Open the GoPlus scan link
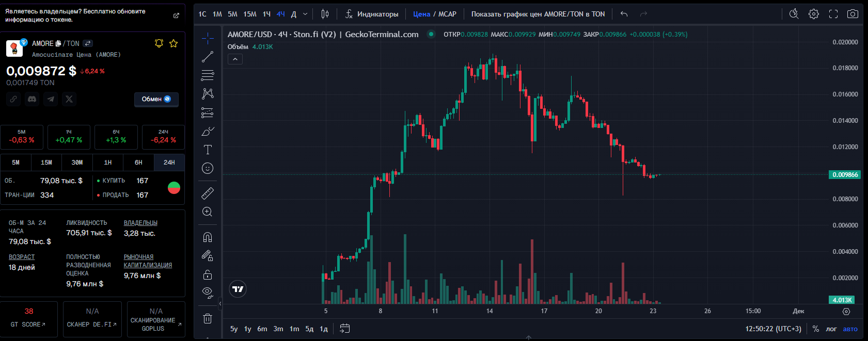868x341 pixels. pyautogui.click(x=156, y=319)
